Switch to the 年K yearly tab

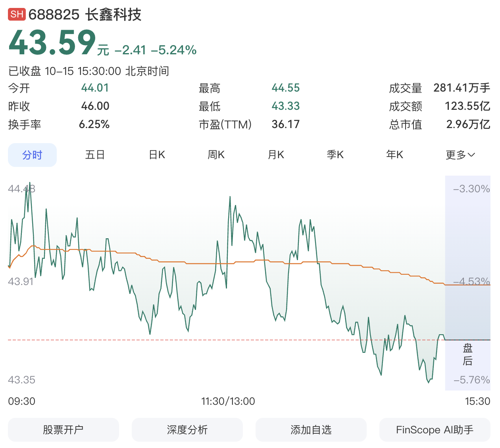[395, 155]
